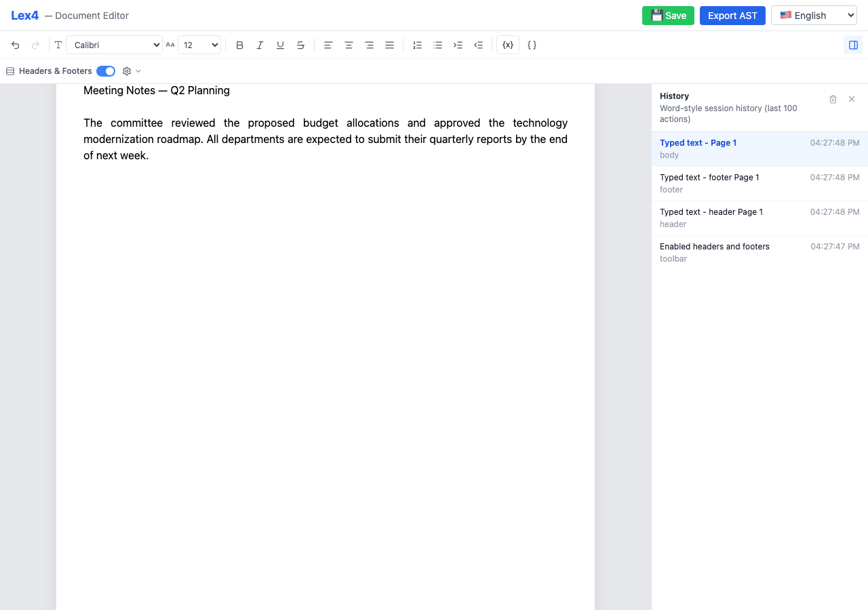Viewport: 868px width, 610px height.
Task: Select center text alignment
Action: pos(349,45)
